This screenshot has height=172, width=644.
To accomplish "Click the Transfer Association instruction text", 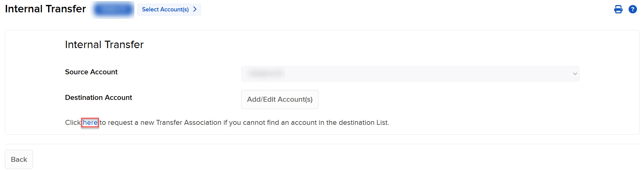I will [227, 123].
